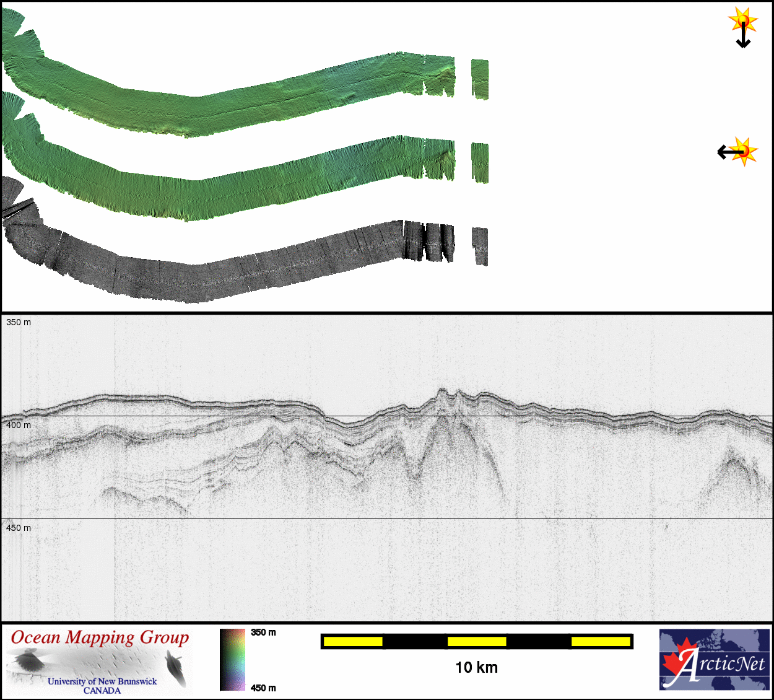Screen dimensions: 774x700
Task: Click the detached segment of the top swath
Action: point(480,79)
